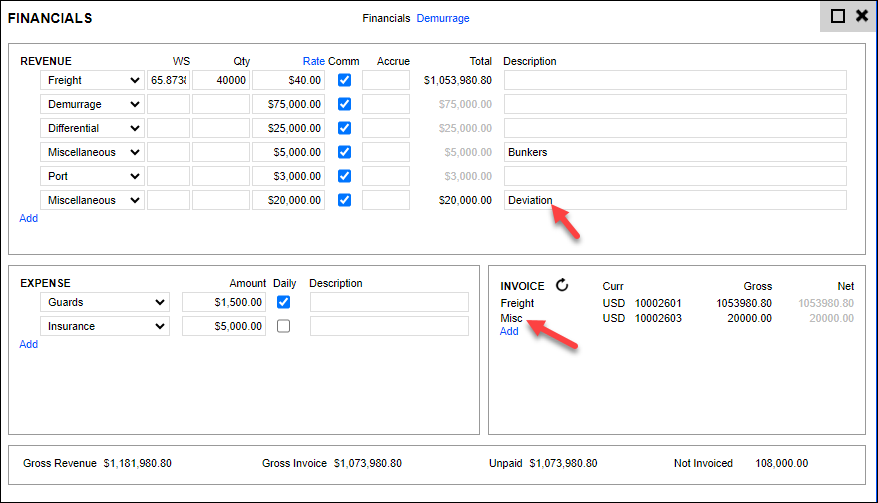Disable Daily checkbox for Guards expense
The width and height of the screenshot is (878, 503).
tap(283, 302)
